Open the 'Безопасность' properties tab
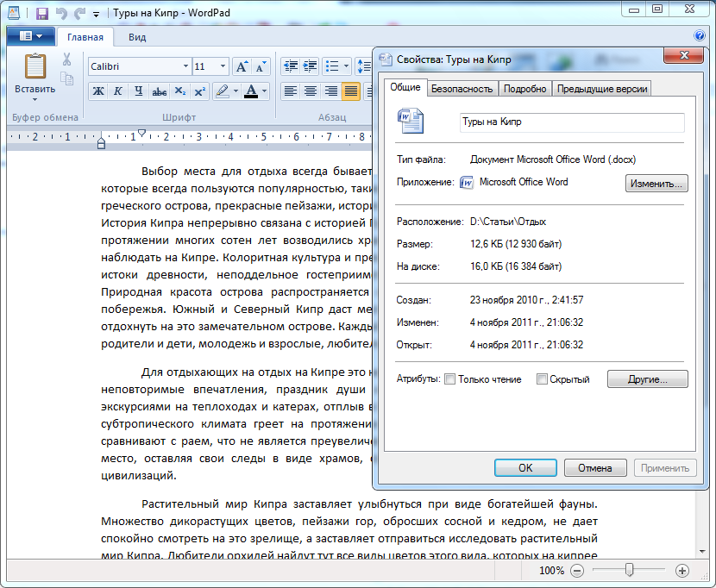 pyautogui.click(x=462, y=89)
